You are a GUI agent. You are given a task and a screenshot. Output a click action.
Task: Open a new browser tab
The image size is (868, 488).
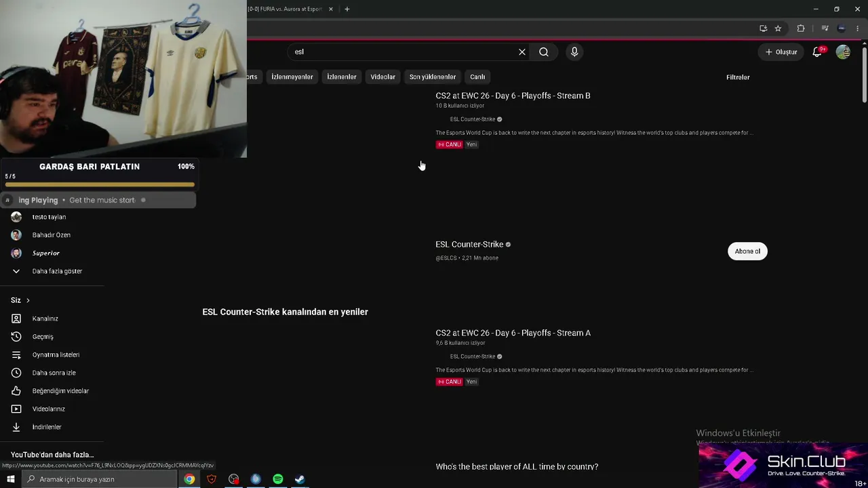coord(347,9)
